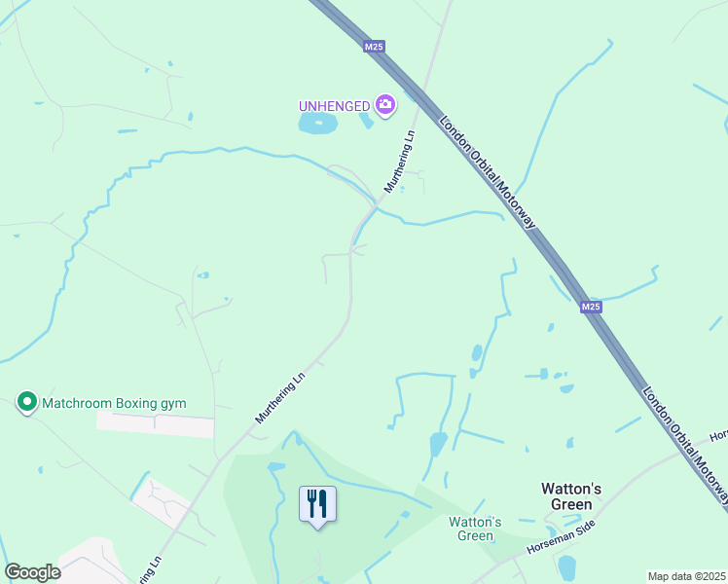
Task: Open the restaurant fork-and-knife marker
Action: point(317,506)
